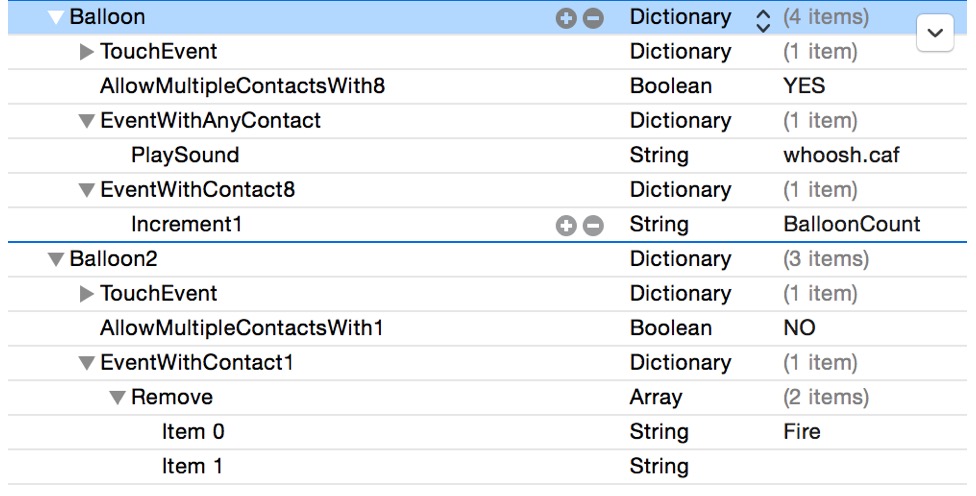Select the YES value of AllowMultipleContactsWith8
Viewport: 976px width, 496px height.
point(804,86)
